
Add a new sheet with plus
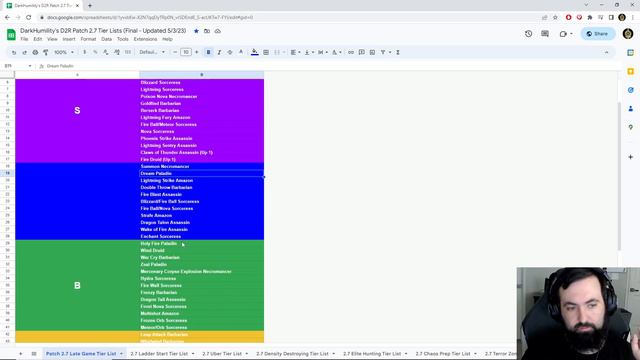pyautogui.click(x=20, y=353)
